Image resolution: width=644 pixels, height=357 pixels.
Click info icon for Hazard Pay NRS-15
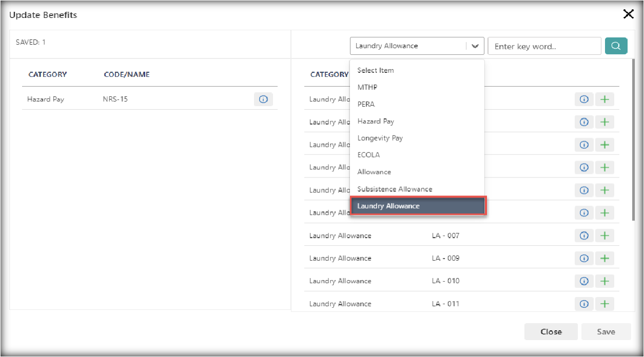click(263, 100)
